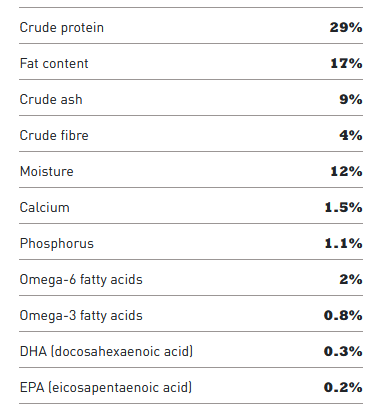The image size is (382, 409).
Task: Select the 9% crude ash value
Action: point(351,99)
